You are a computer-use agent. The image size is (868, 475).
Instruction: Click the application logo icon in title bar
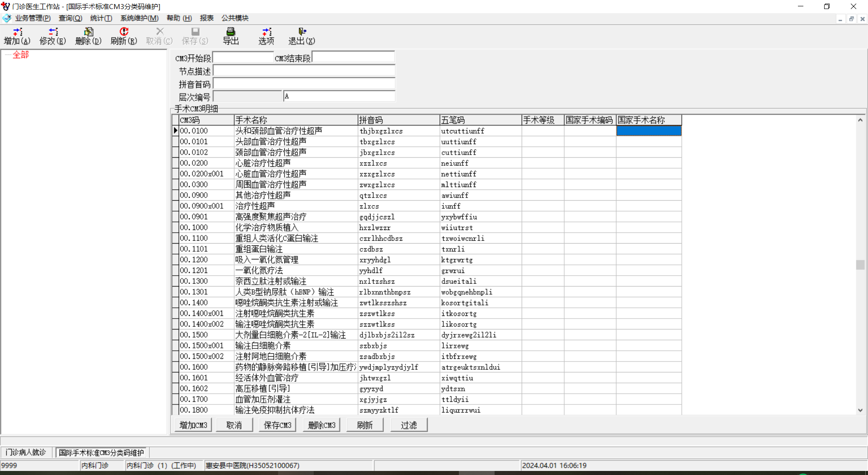tap(6, 6)
